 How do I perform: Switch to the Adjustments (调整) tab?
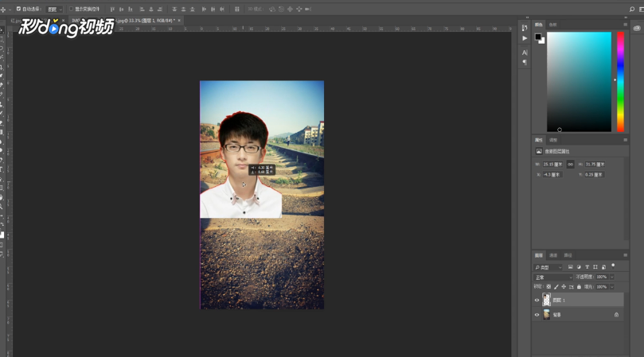pos(553,140)
